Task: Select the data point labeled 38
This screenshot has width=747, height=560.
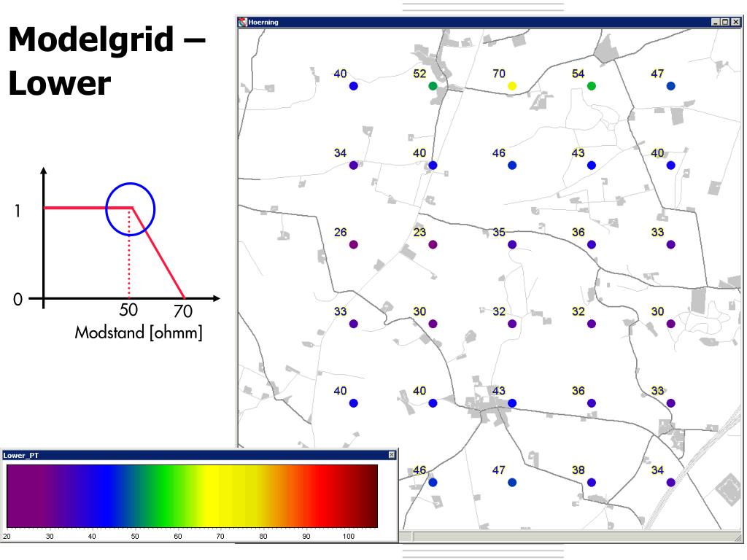Action: (x=591, y=483)
